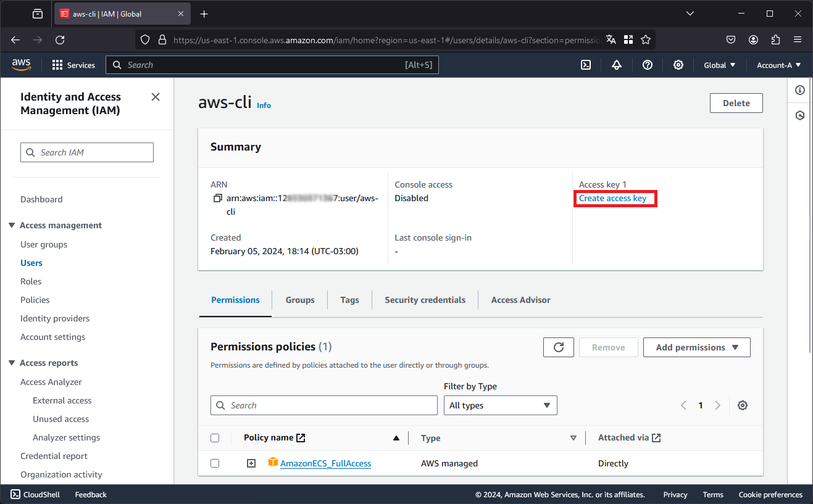Click the browser reload button
The width and height of the screenshot is (813, 504).
click(x=60, y=39)
